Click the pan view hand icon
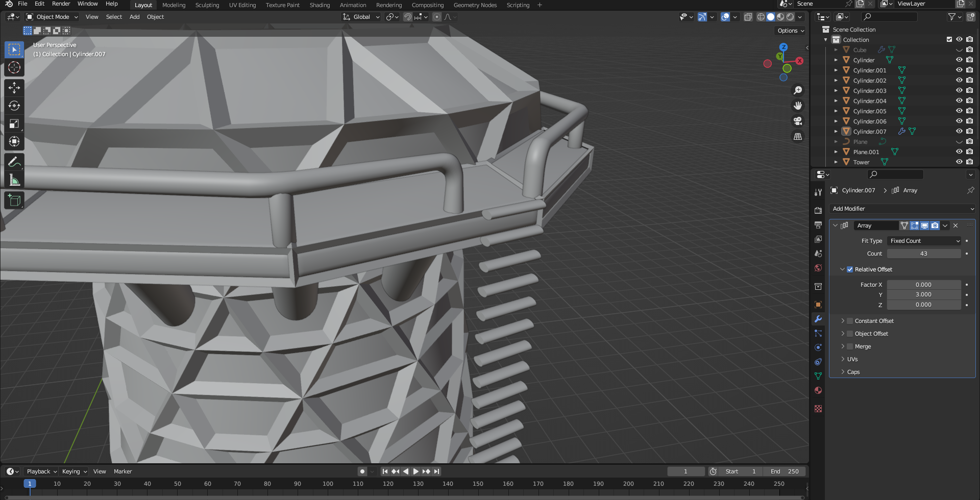980x500 pixels. pos(797,106)
